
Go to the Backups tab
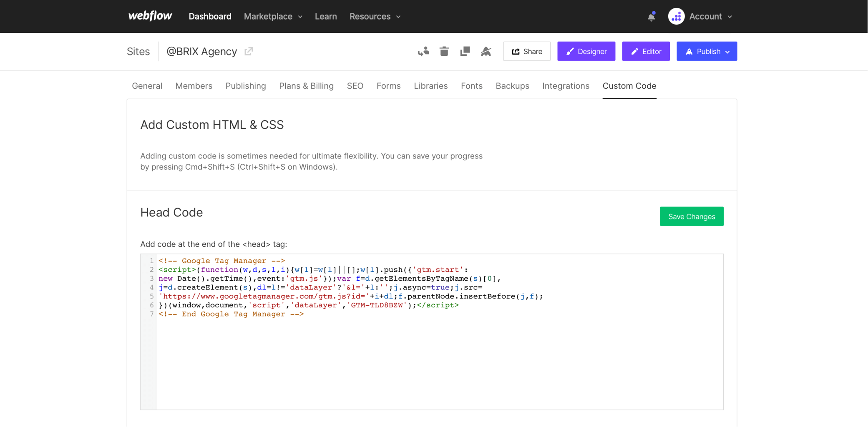(x=512, y=86)
